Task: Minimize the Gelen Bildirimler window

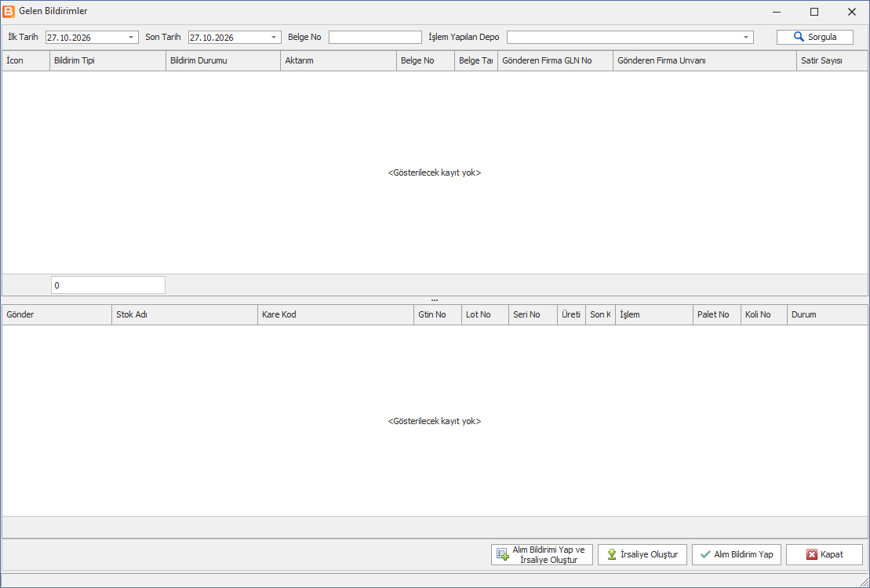Action: point(777,12)
